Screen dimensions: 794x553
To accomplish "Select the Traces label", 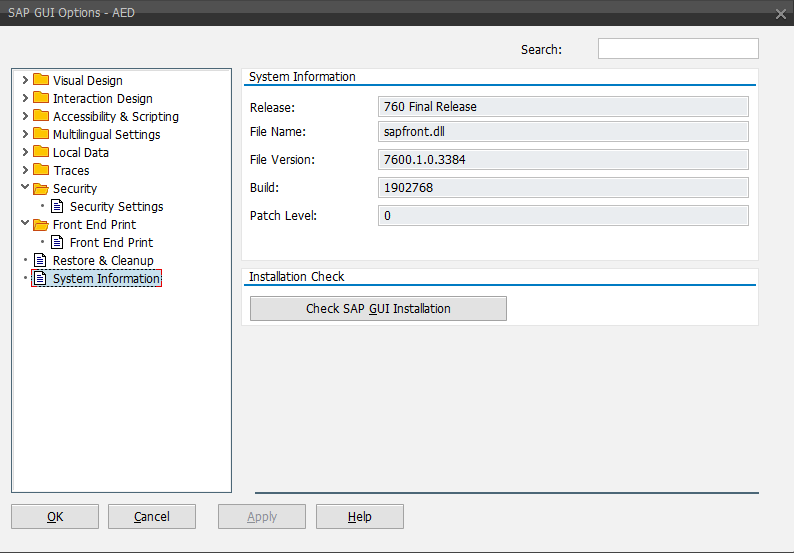I will [x=71, y=170].
